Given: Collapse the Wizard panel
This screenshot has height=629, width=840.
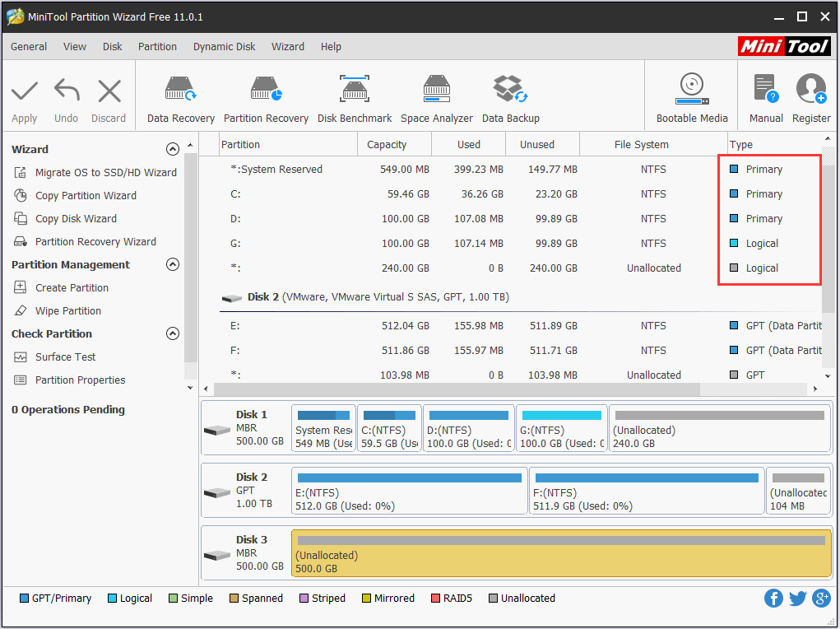Looking at the screenshot, I should pyautogui.click(x=173, y=149).
